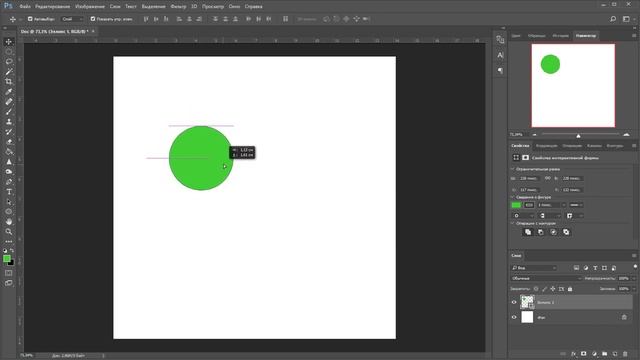The width and height of the screenshot is (640, 360).
Task: Select the Crop tool
Action: (x=9, y=82)
